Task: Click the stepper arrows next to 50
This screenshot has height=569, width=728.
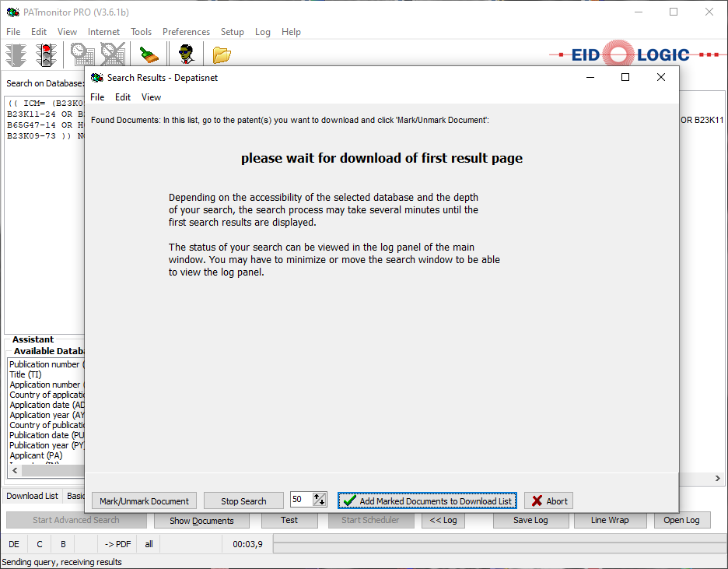Action: (320, 500)
